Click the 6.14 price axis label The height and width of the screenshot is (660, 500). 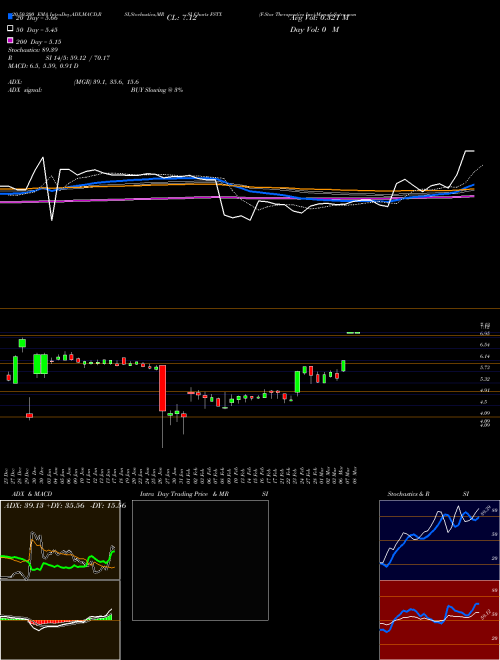pyautogui.click(x=485, y=356)
